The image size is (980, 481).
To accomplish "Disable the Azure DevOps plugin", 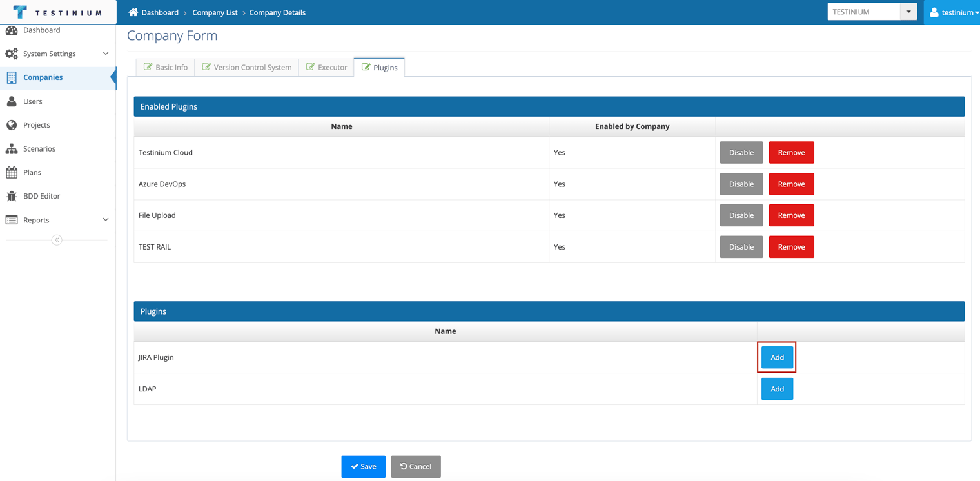I will (x=741, y=184).
